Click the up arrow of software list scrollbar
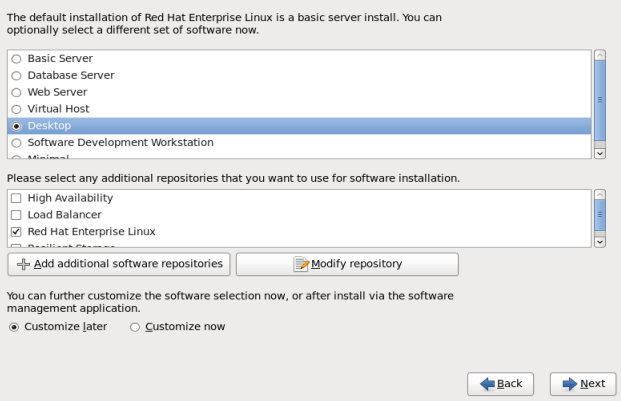This screenshot has width=621, height=401. [x=600, y=55]
